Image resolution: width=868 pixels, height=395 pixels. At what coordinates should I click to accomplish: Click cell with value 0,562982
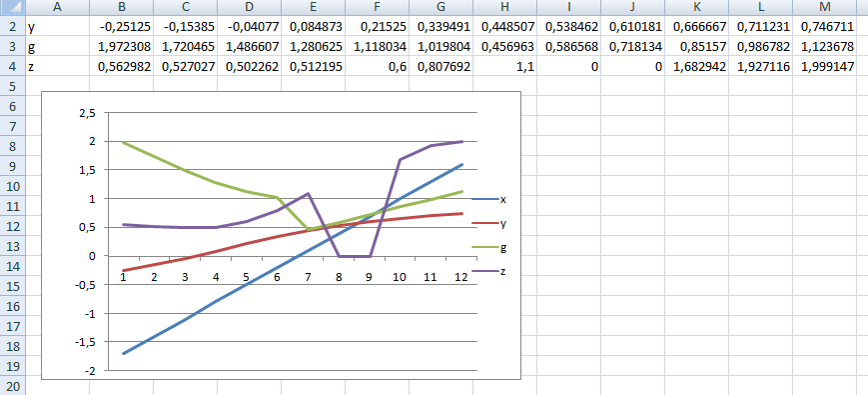tap(121, 66)
